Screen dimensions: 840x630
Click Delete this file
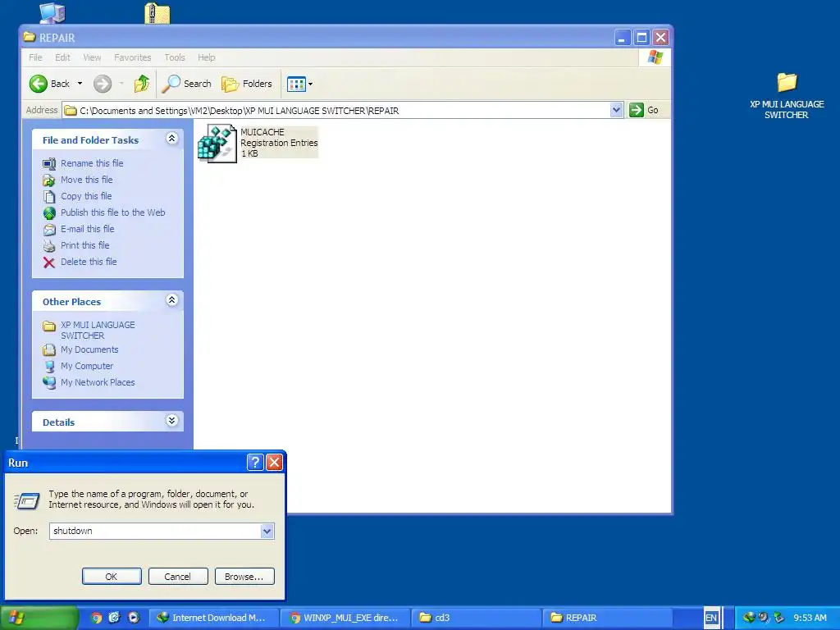(x=89, y=262)
